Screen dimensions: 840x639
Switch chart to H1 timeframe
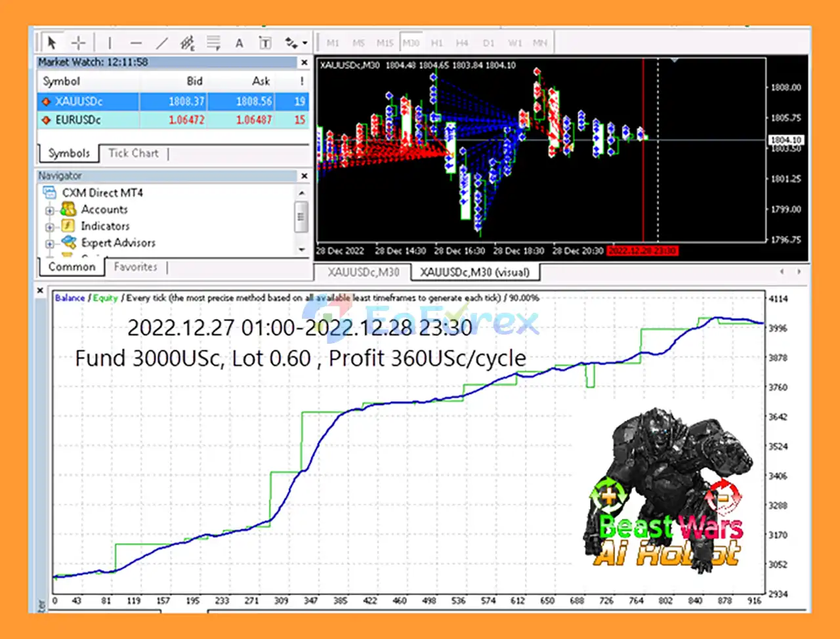pos(437,43)
